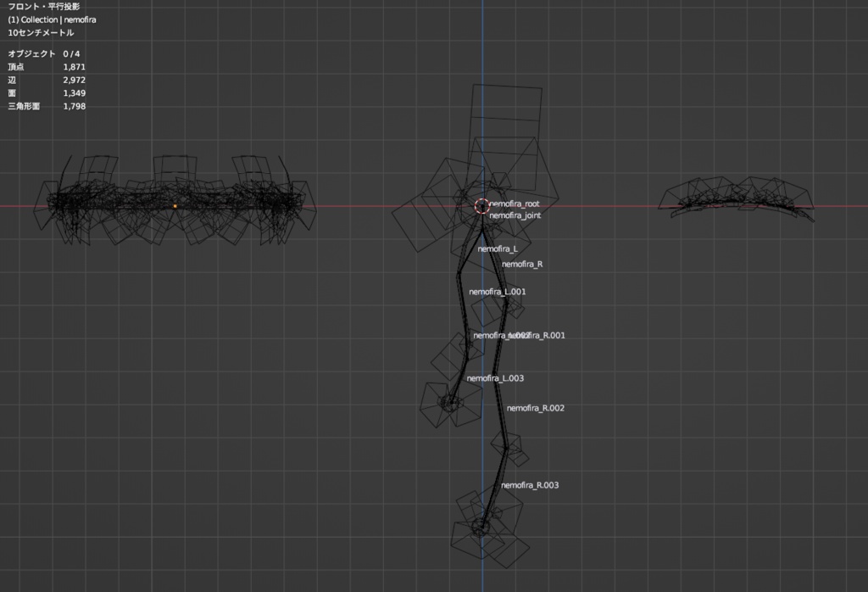This screenshot has height=592, width=868.
Task: Click the オブジェクト 0/4 statistic
Action: point(44,54)
